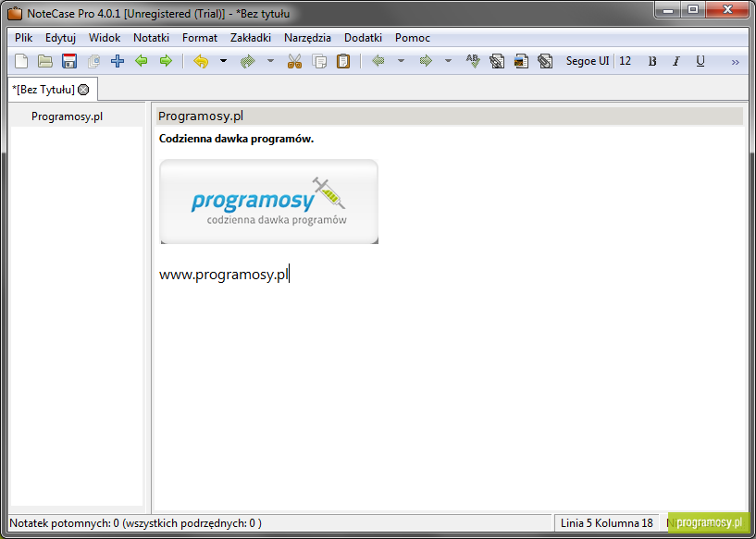Click the link icon after spell check

[x=497, y=61]
